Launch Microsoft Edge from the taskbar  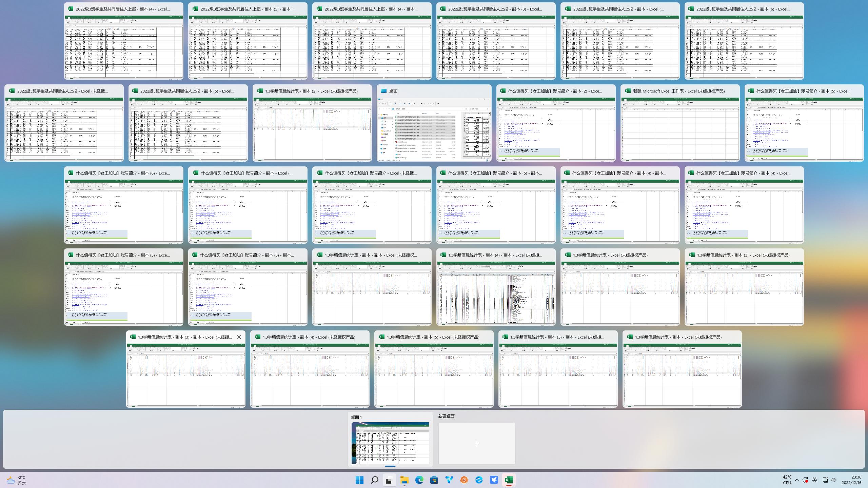click(x=419, y=480)
